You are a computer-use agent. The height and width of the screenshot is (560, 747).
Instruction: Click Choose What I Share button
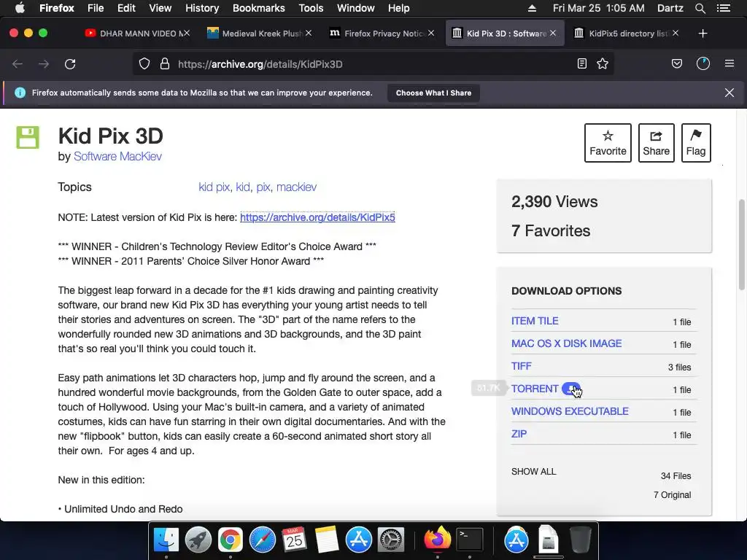click(x=433, y=93)
